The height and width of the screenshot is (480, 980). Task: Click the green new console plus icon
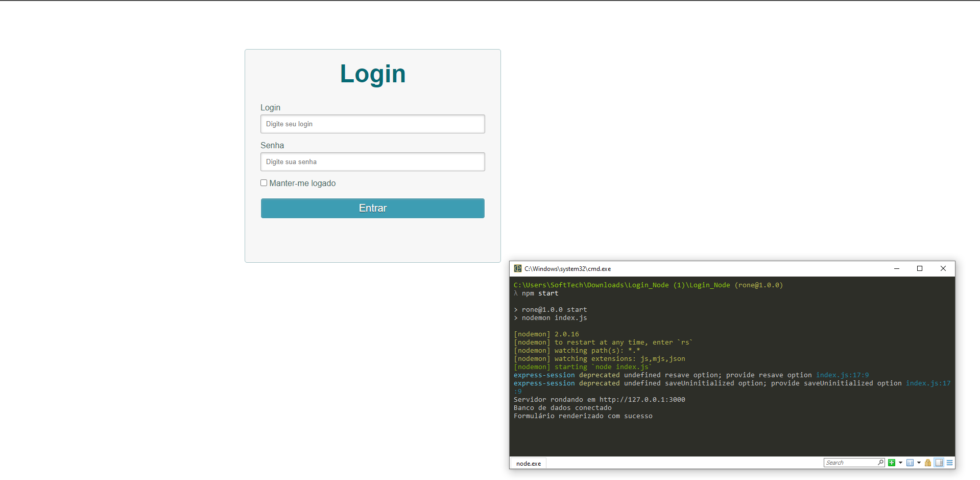(892, 463)
